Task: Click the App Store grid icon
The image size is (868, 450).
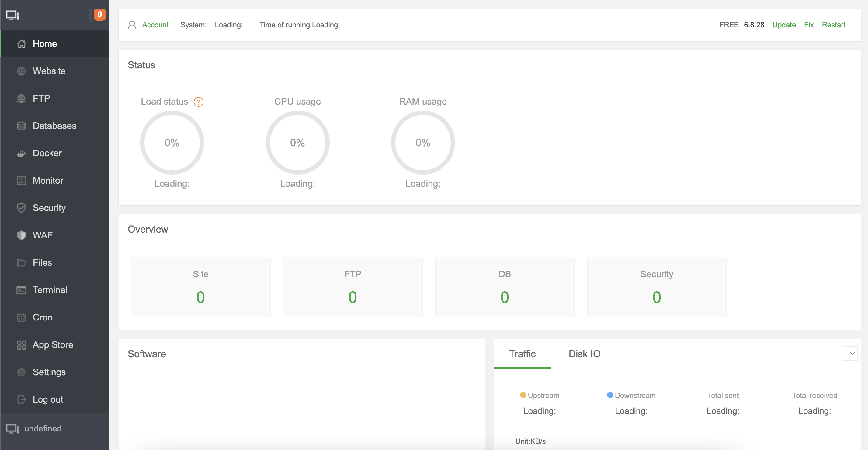Action: [x=21, y=344]
